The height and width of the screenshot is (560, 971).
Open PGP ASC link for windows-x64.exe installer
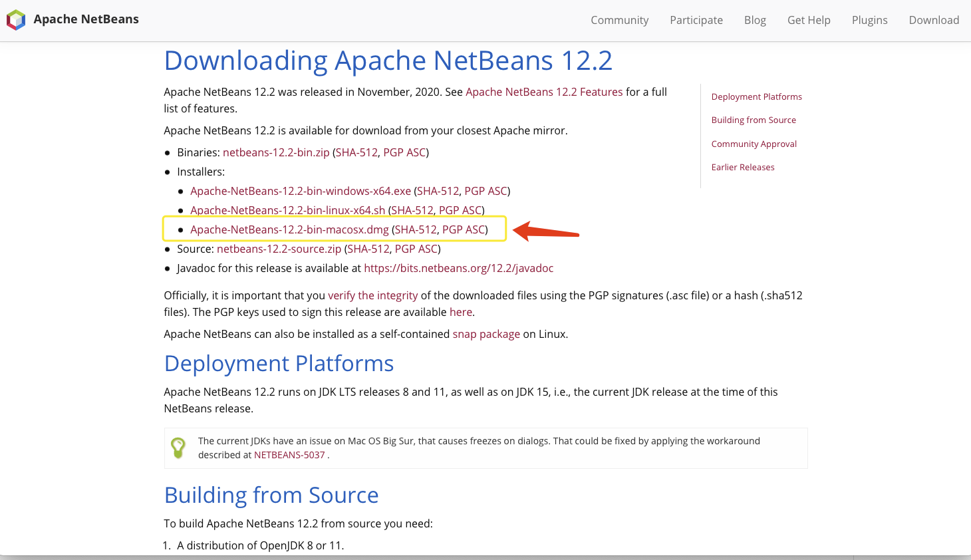click(485, 191)
